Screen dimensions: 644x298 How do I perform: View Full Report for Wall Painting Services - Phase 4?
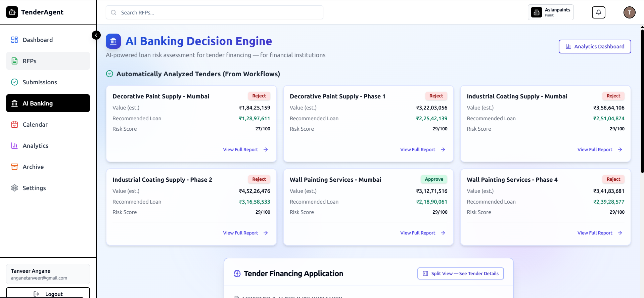click(600, 233)
